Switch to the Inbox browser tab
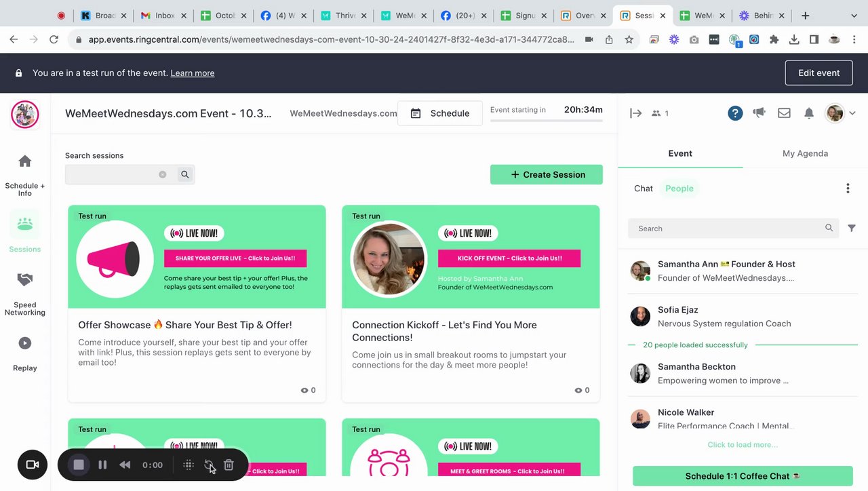 163,16
